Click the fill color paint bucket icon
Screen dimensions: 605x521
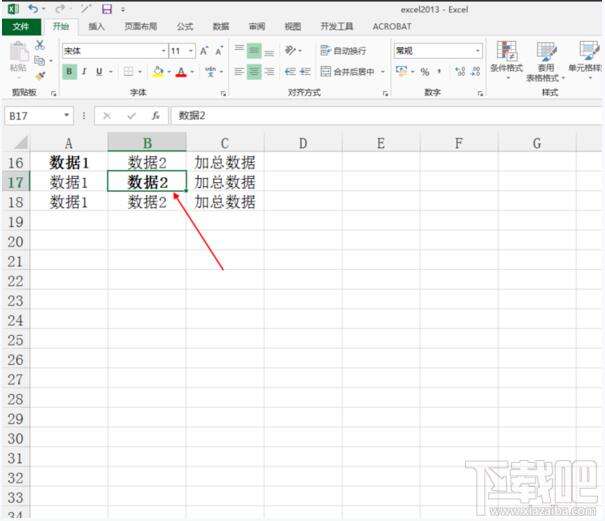click(158, 72)
